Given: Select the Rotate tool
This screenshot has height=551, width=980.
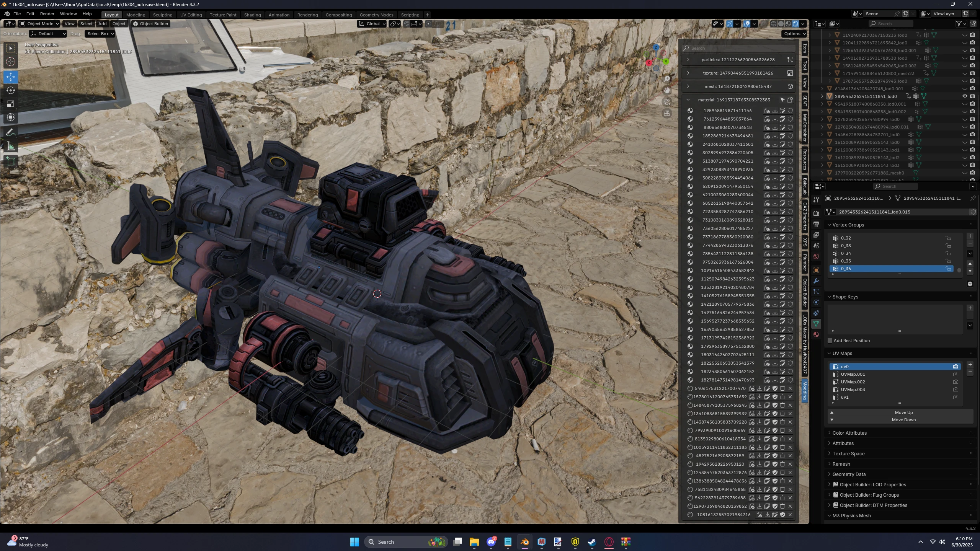Looking at the screenshot, I should coord(11,90).
